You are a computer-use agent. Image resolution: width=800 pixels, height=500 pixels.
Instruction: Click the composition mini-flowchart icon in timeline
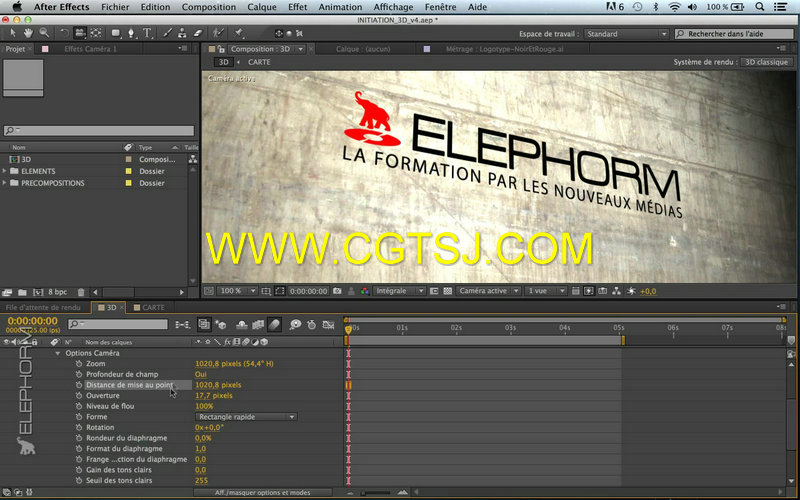coord(182,324)
